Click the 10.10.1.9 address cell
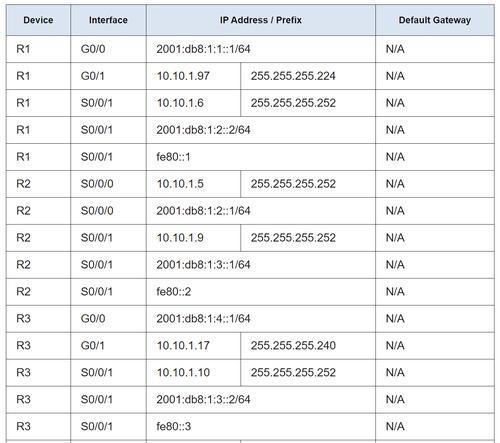Image resolution: width=500 pixels, height=443 pixels. 193,238
